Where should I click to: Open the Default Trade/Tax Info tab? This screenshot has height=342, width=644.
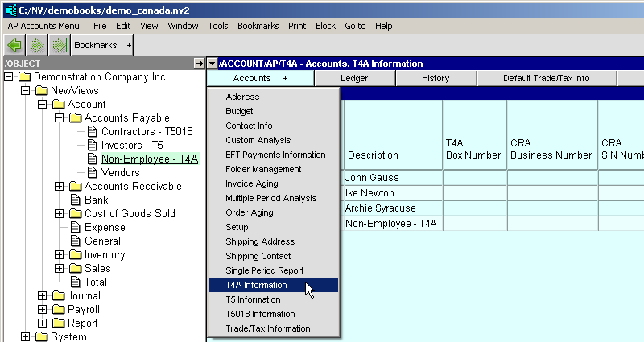coord(546,78)
